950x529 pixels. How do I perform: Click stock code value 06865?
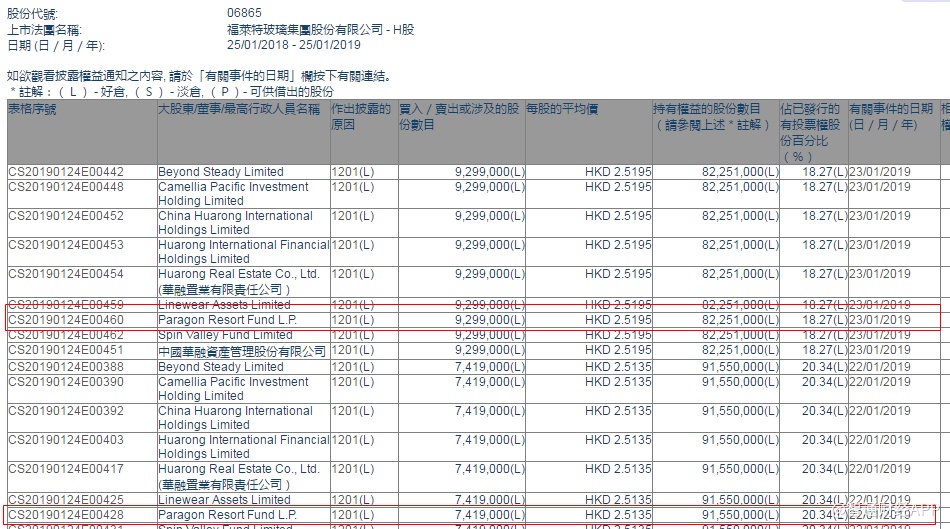pos(244,13)
